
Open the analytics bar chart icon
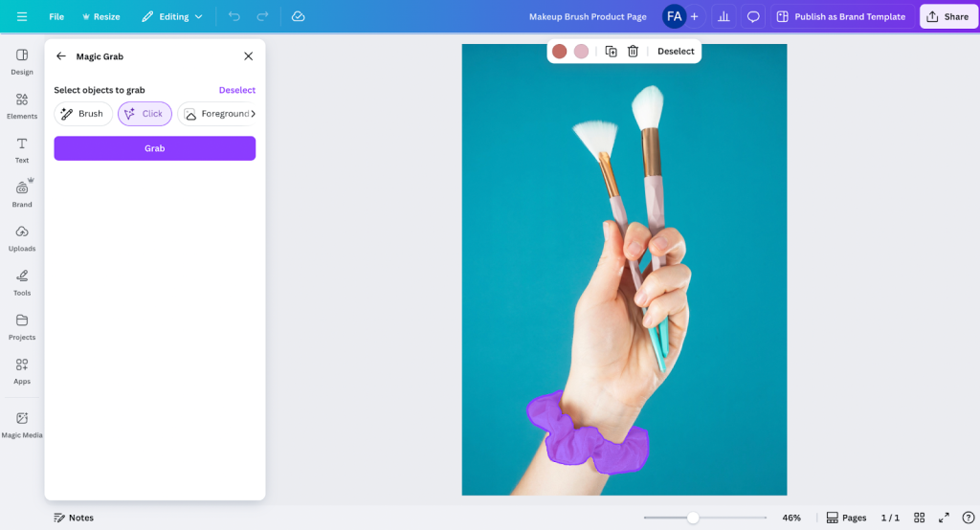coord(724,16)
